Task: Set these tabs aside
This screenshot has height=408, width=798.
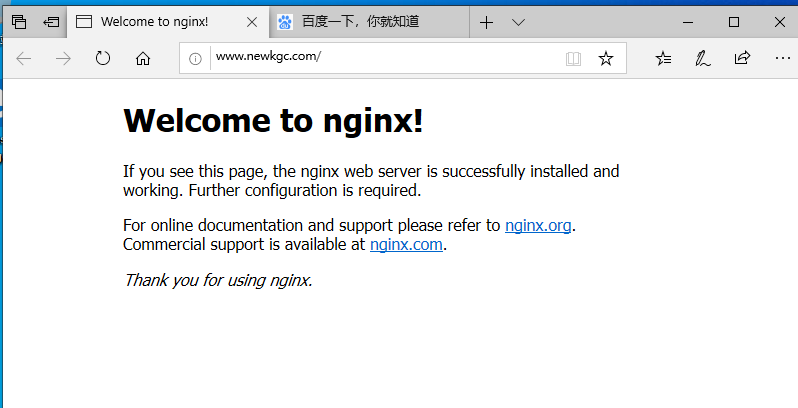Action: point(51,22)
